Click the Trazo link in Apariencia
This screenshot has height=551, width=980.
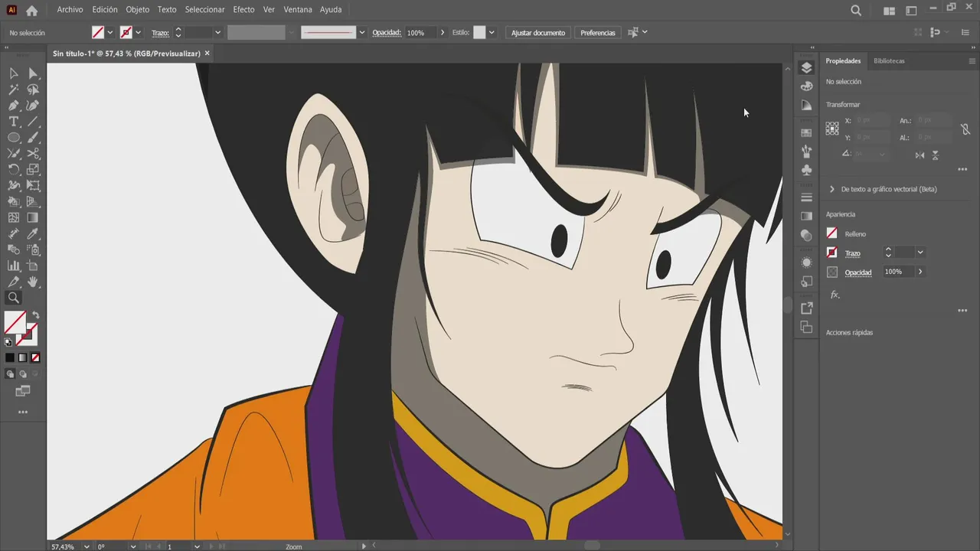(852, 253)
